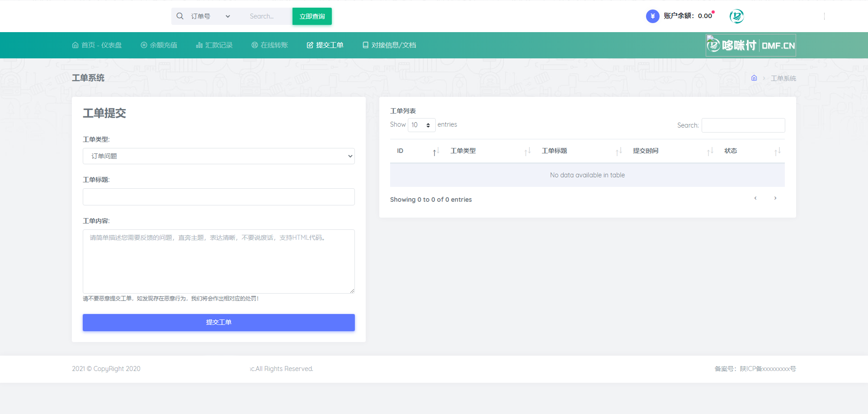Sort by 工单类型 column arrows

527,151
